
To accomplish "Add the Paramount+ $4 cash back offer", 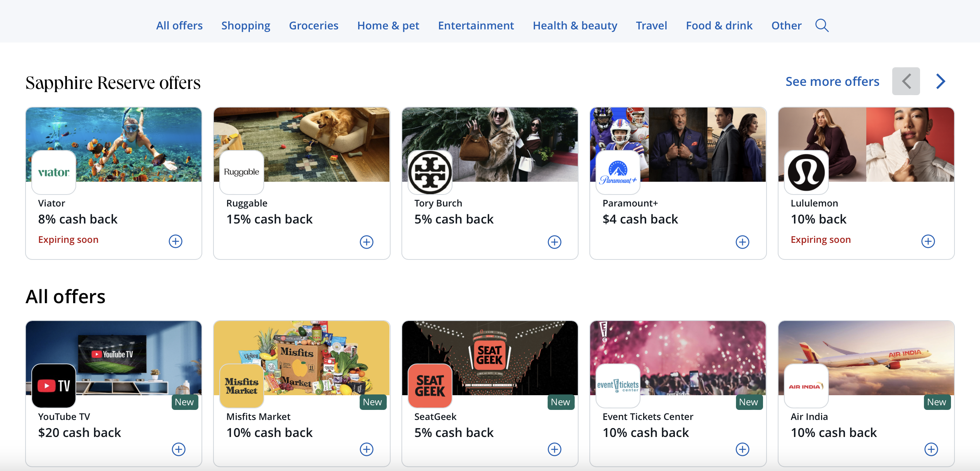I will [743, 242].
